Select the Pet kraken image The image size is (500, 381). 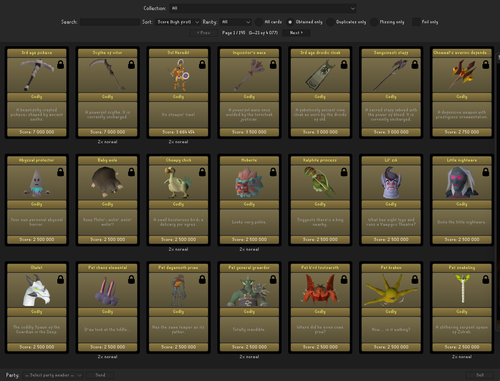pyautogui.click(x=391, y=291)
